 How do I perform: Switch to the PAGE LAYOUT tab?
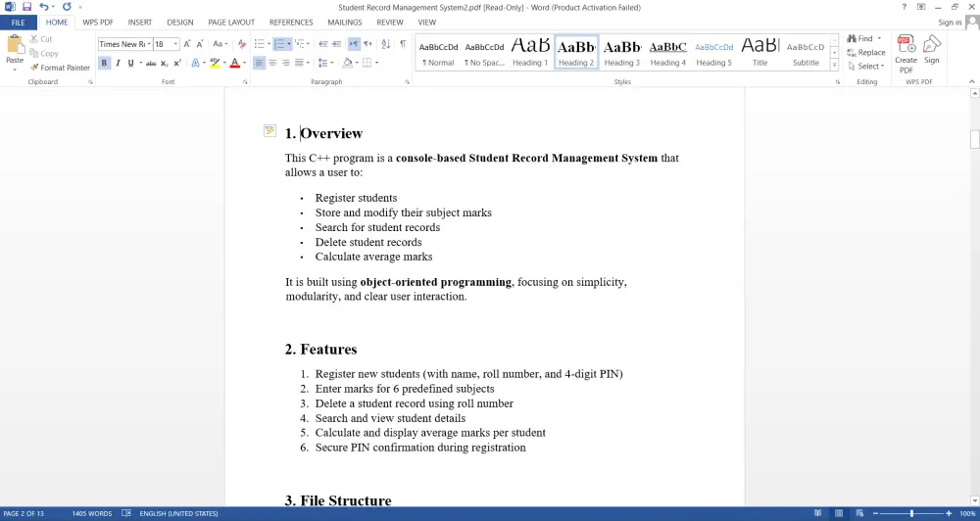point(231,23)
